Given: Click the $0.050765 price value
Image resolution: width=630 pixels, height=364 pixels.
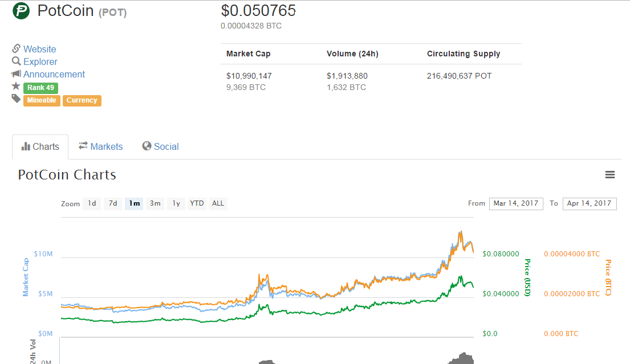Looking at the screenshot, I should tap(258, 10).
